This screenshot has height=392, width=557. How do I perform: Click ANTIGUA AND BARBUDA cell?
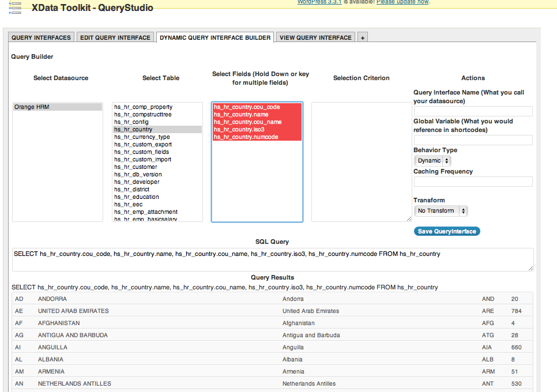coord(73,335)
